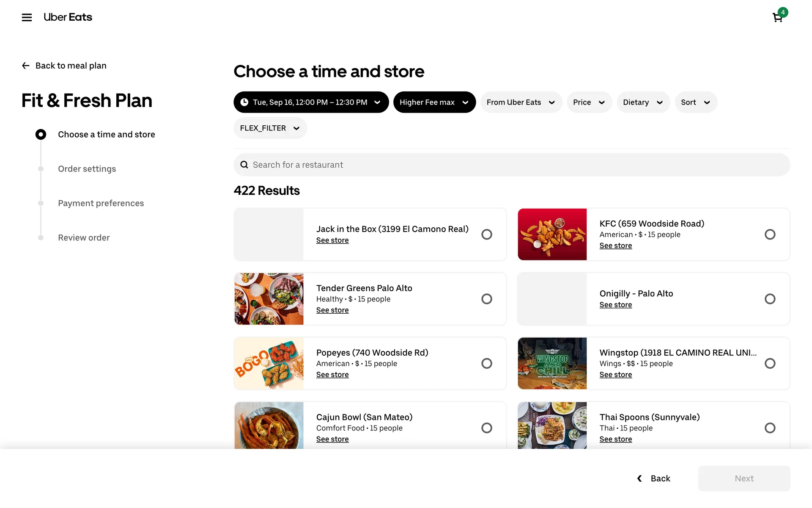Click the restaurant search field
812x508 pixels.
coord(512,165)
